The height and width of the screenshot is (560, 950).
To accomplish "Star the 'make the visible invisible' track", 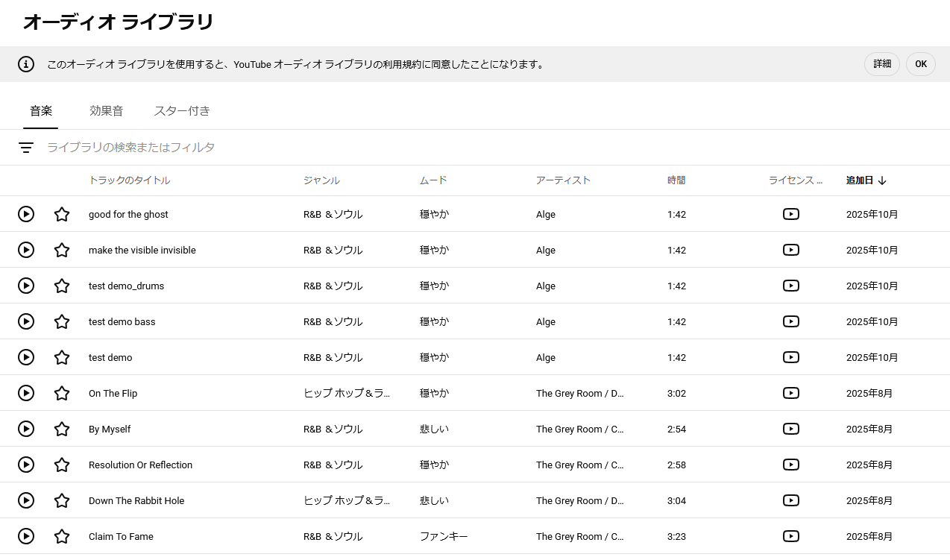I will pos(62,250).
